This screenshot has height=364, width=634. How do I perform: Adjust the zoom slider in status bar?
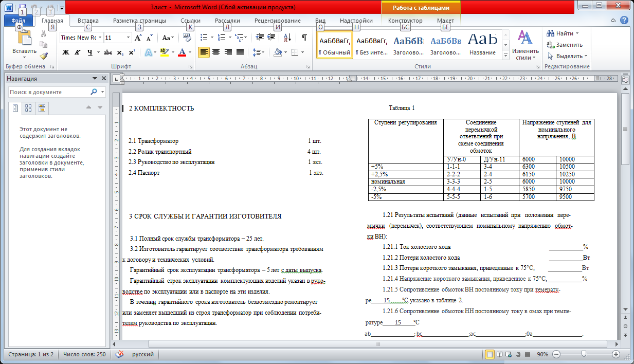[x=584, y=354]
